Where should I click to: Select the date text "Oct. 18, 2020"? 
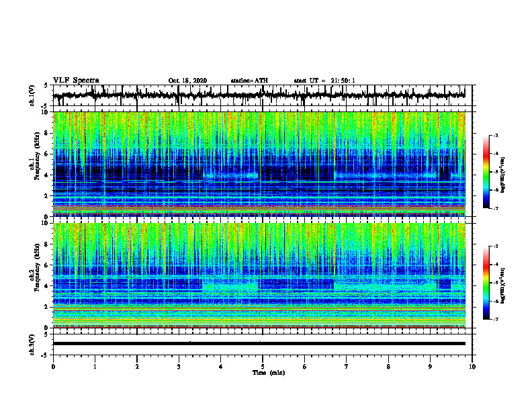point(187,81)
